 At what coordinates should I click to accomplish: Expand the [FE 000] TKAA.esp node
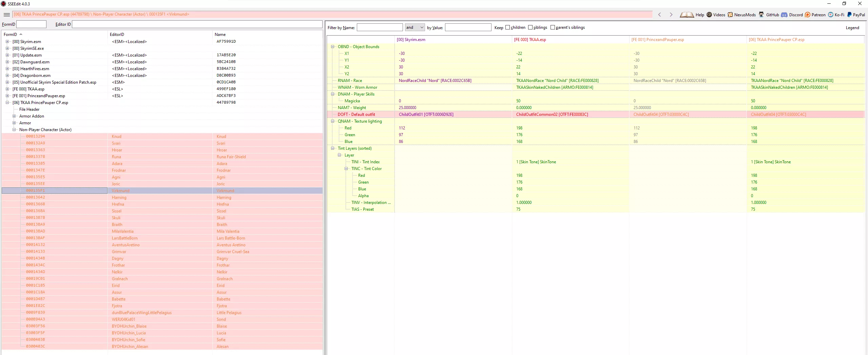[x=7, y=89]
